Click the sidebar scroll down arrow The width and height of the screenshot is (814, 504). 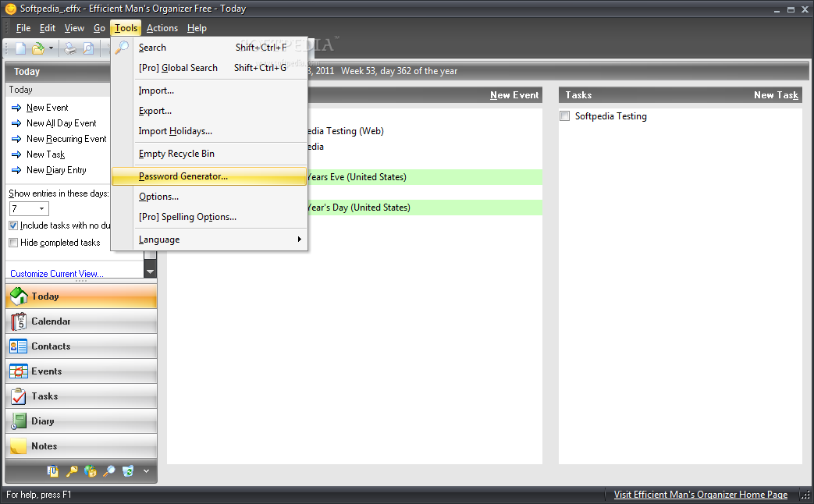(x=150, y=272)
